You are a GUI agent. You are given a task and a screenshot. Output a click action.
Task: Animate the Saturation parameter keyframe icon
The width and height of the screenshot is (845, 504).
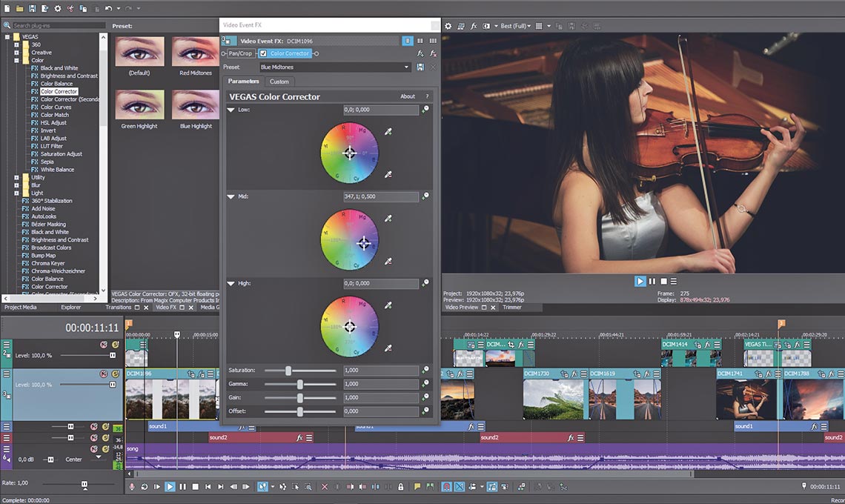pos(425,371)
